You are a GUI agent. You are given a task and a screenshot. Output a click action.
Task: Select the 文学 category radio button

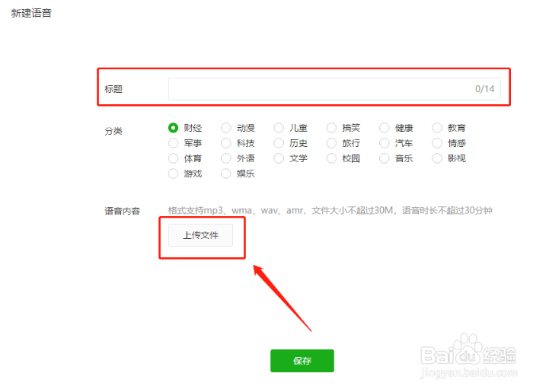pos(279,158)
